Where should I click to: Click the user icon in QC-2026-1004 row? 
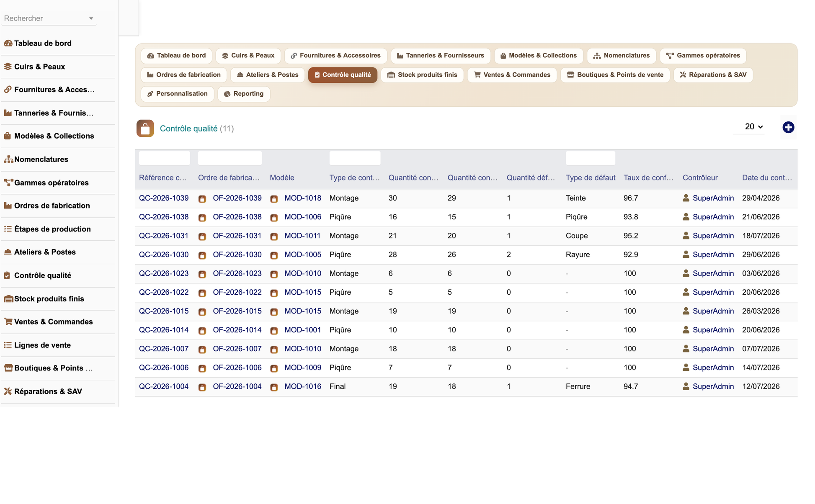686,386
